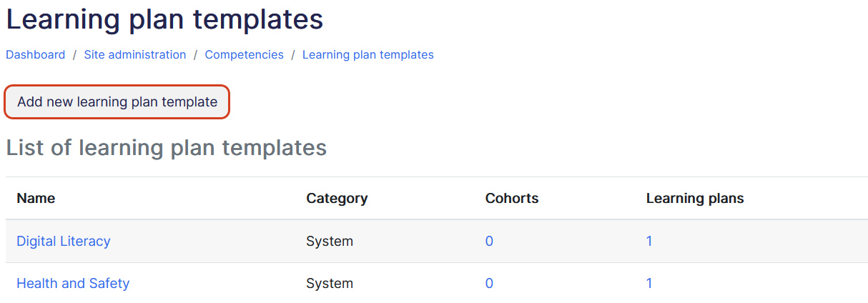
Task: Open Site administration breadcrumb link
Action: click(135, 55)
